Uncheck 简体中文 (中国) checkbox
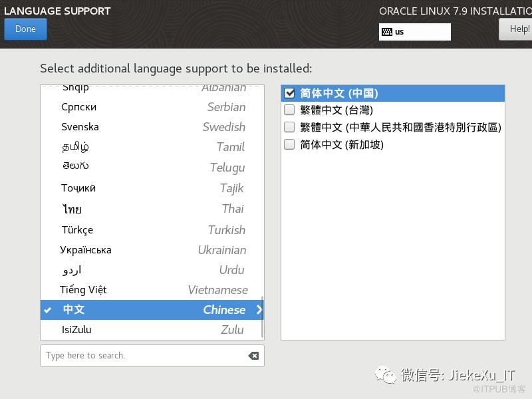This screenshot has height=399, width=532. [289, 93]
